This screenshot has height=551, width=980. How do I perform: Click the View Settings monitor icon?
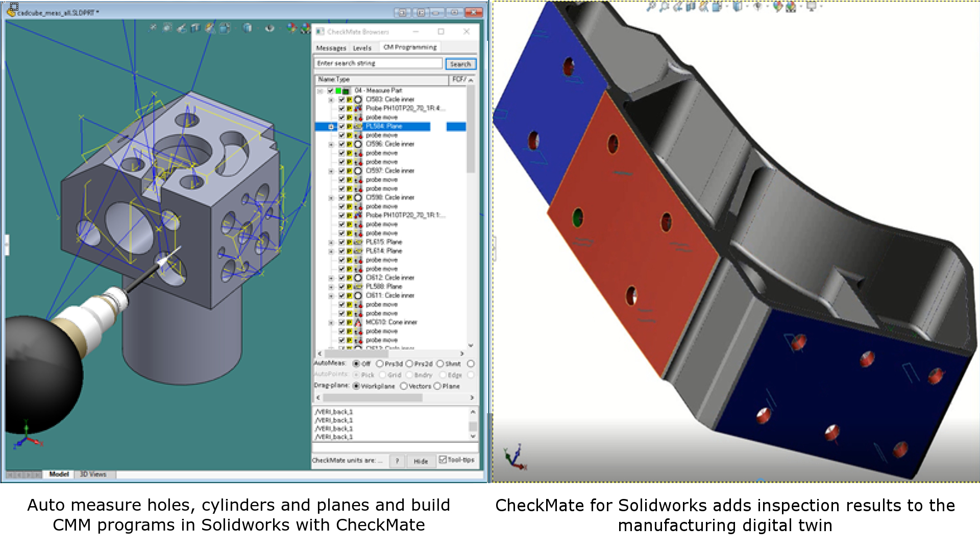click(x=812, y=7)
